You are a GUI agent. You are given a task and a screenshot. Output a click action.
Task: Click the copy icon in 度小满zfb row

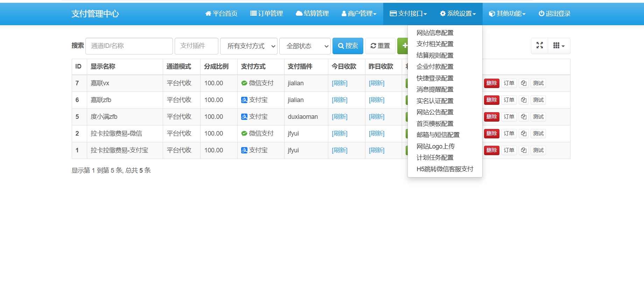pos(523,117)
